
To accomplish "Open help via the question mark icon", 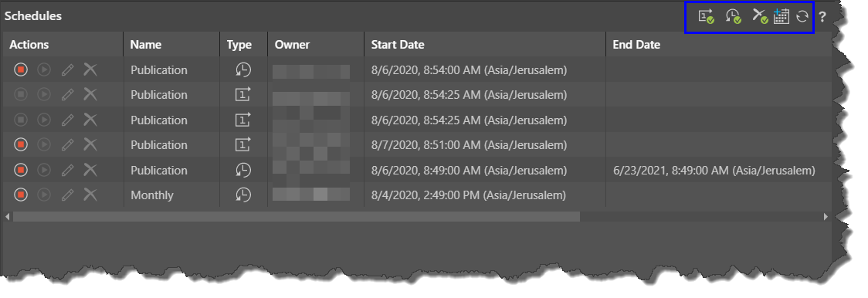I will 822,17.
